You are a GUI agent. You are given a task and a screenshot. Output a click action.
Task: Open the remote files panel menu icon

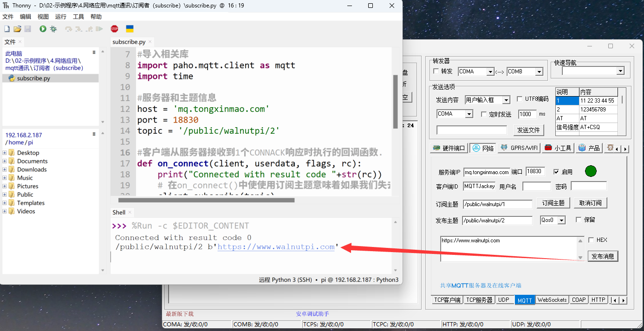(x=94, y=134)
